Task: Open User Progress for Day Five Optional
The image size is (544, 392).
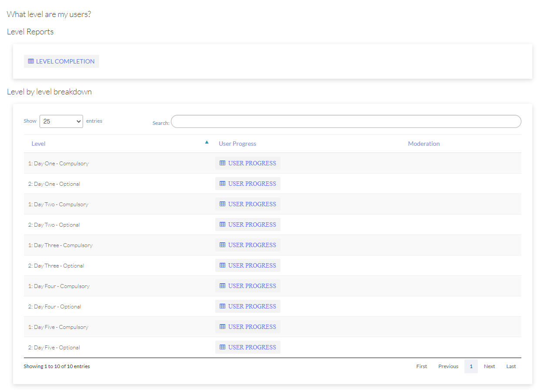Action: click(248, 347)
